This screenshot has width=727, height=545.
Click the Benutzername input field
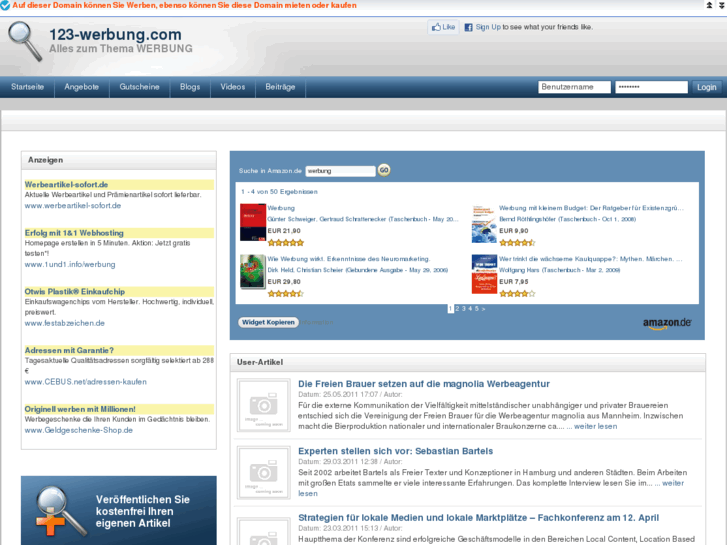pyautogui.click(x=574, y=87)
